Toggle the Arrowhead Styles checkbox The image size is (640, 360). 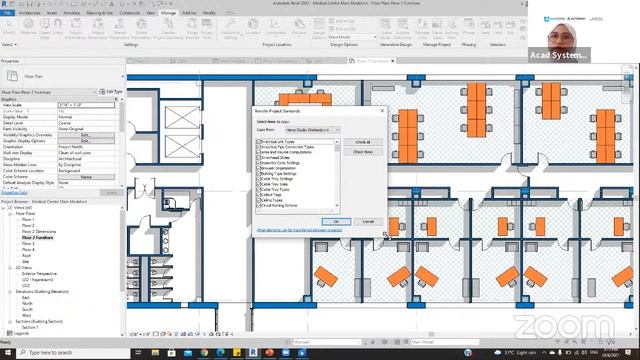click(258, 158)
